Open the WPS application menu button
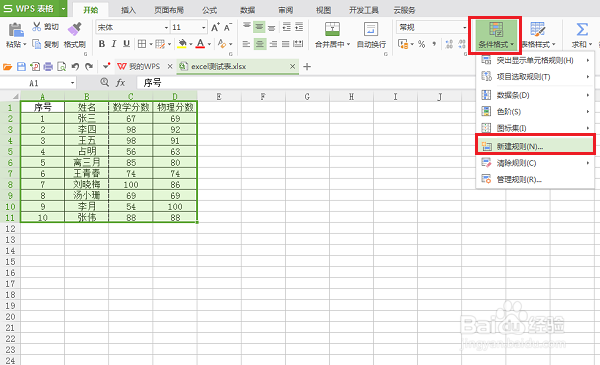This screenshot has height=365, width=600. [33, 8]
